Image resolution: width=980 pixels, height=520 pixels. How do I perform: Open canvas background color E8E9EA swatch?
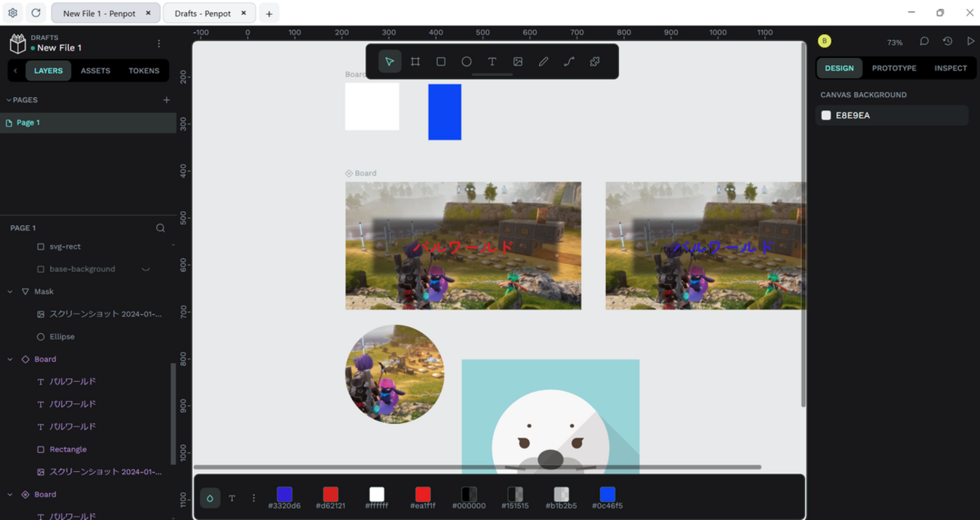click(826, 115)
